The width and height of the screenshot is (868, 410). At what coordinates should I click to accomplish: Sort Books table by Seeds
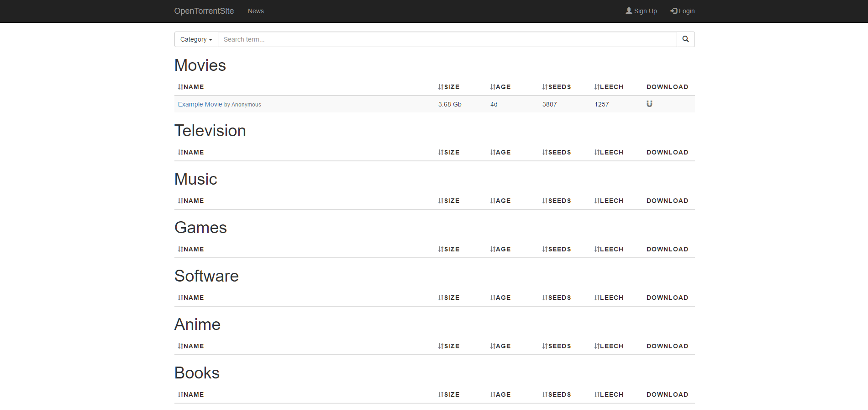pyautogui.click(x=557, y=394)
